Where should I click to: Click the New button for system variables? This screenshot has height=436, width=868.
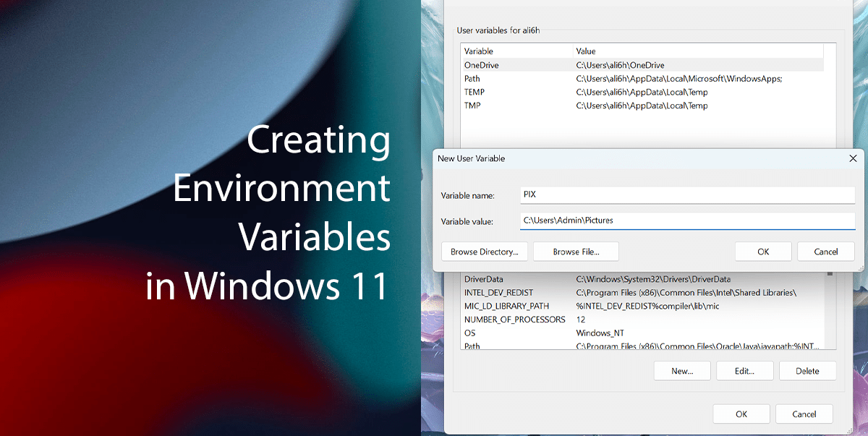coord(682,370)
